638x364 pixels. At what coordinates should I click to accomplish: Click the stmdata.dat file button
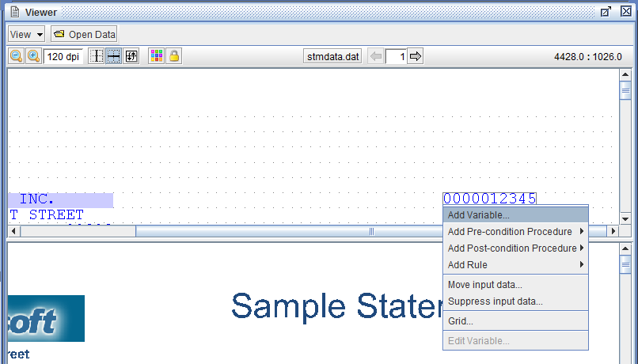click(x=332, y=56)
